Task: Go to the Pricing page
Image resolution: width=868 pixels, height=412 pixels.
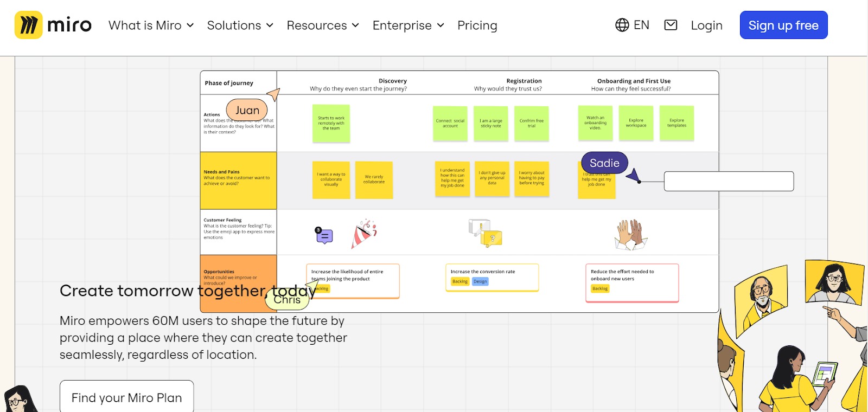Action: tap(477, 25)
